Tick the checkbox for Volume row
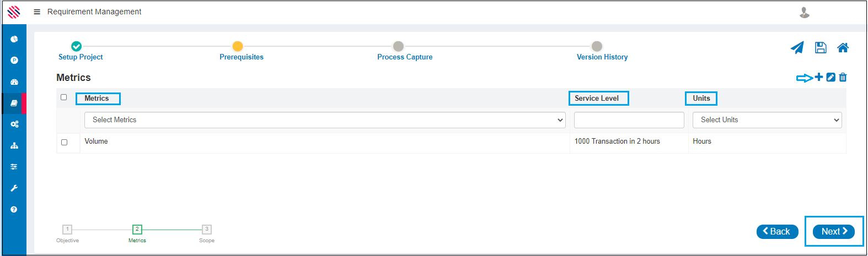 65,142
